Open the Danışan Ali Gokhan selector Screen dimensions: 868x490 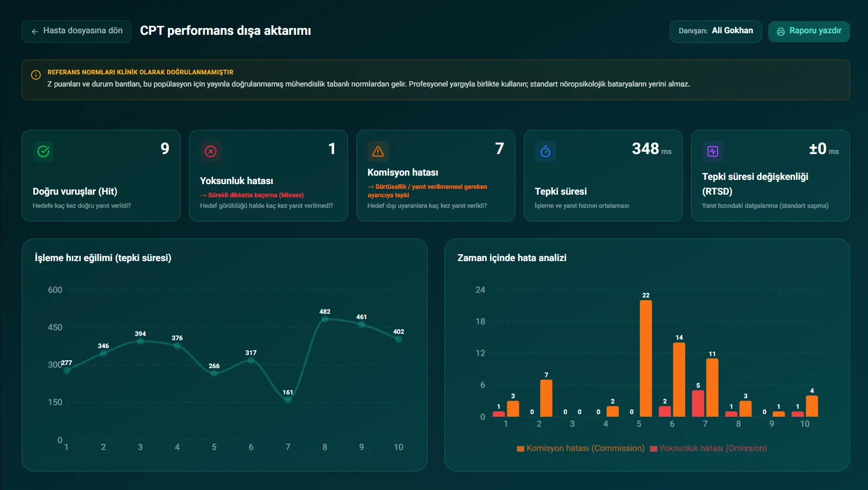point(716,31)
